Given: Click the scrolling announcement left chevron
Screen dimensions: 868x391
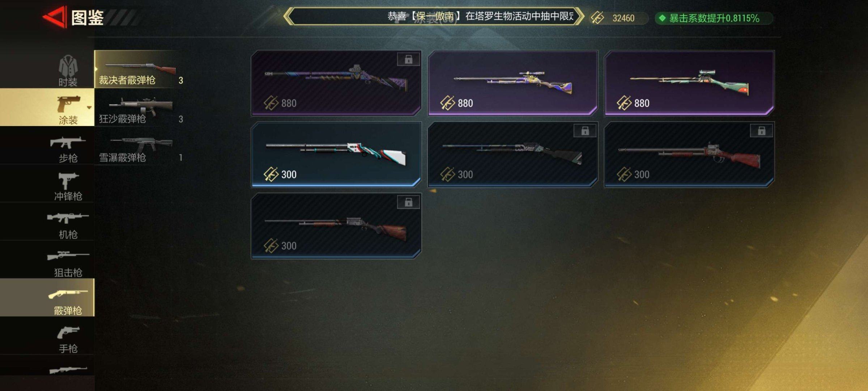Looking at the screenshot, I should click(x=288, y=16).
